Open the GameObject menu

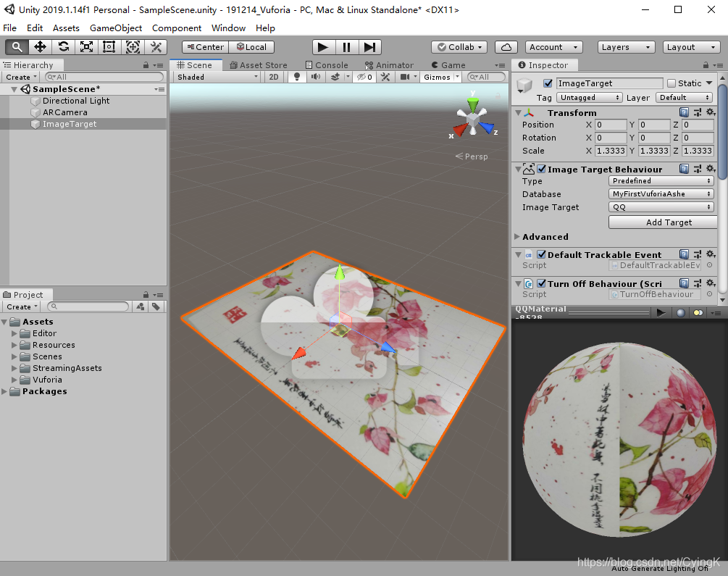click(116, 28)
